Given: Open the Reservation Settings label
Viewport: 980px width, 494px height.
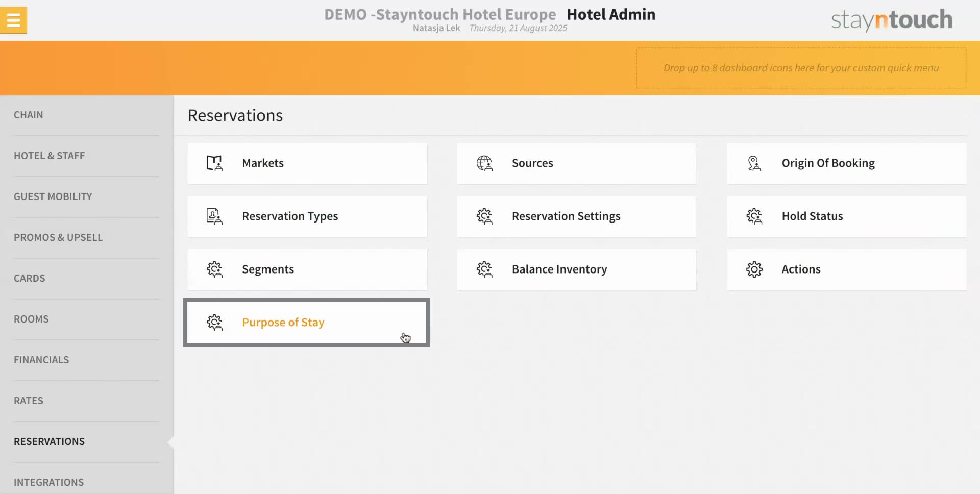Looking at the screenshot, I should tap(566, 216).
